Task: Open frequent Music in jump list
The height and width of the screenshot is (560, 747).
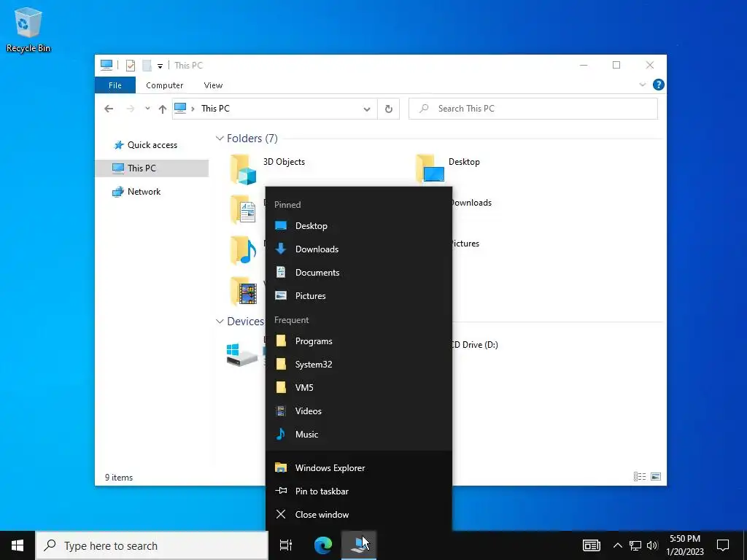Action: click(359, 435)
